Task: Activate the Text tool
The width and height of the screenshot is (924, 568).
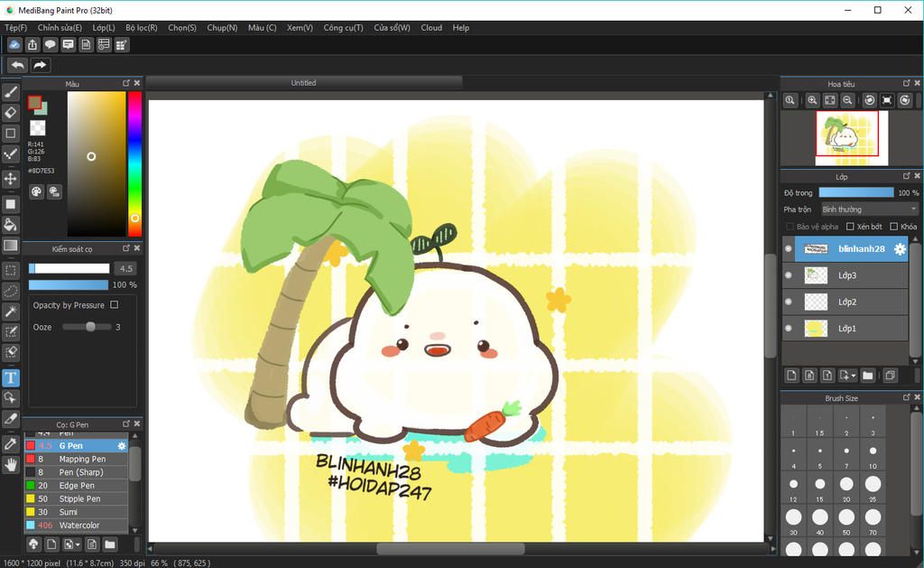Action: tap(11, 377)
